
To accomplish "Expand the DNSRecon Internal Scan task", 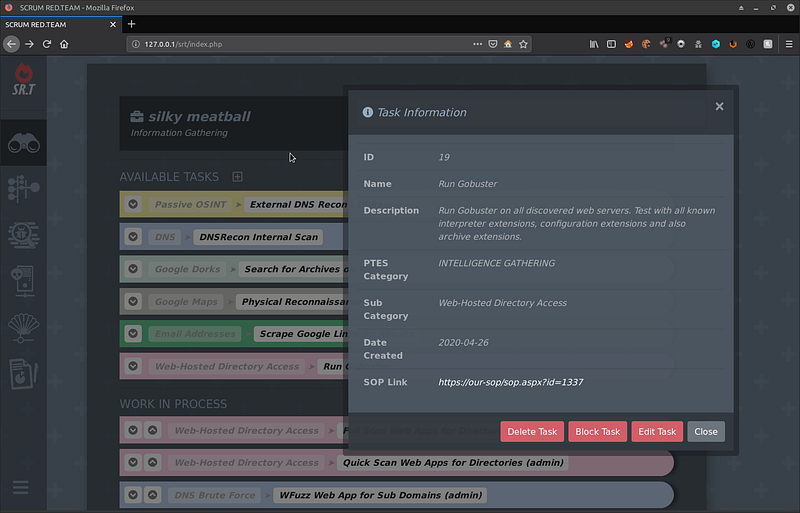I will coord(133,237).
